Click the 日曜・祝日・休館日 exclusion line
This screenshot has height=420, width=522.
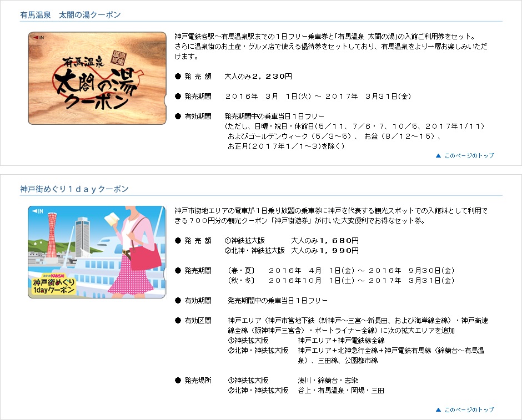(354, 126)
